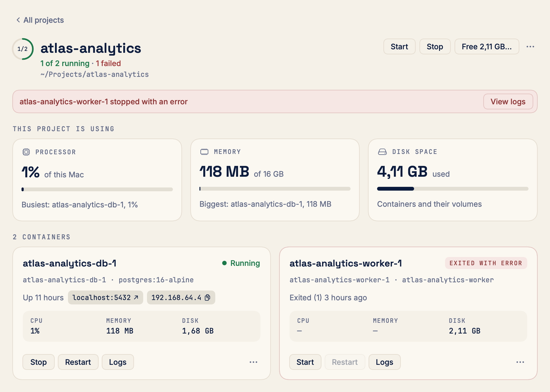This screenshot has width=550, height=392.
Task: Click the ~/Projects/atlas-analytics path
Action: point(95,74)
